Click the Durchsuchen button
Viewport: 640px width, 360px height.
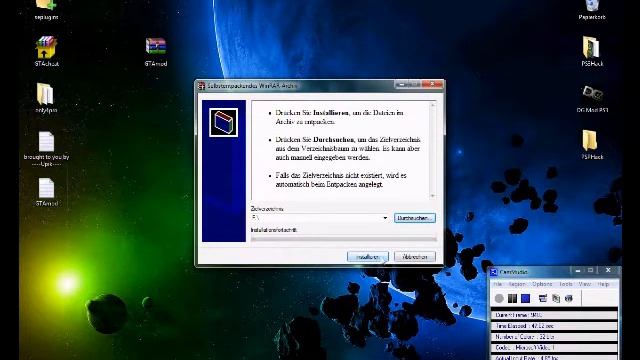pos(415,218)
